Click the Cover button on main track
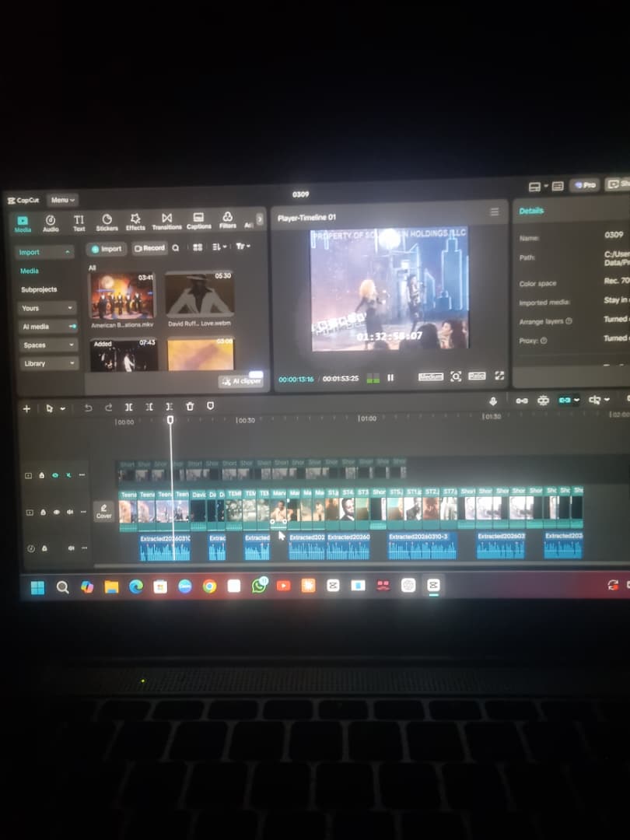The width and height of the screenshot is (630, 840). [104, 512]
